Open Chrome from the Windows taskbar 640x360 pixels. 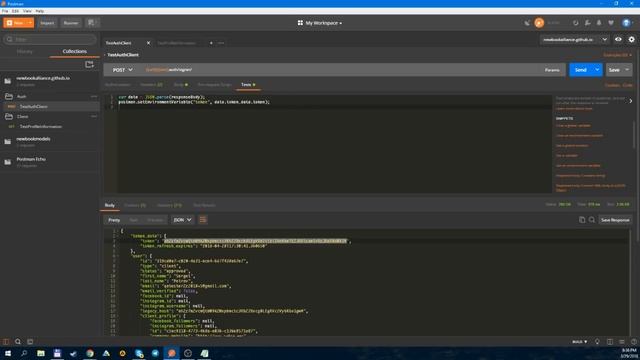point(90,353)
